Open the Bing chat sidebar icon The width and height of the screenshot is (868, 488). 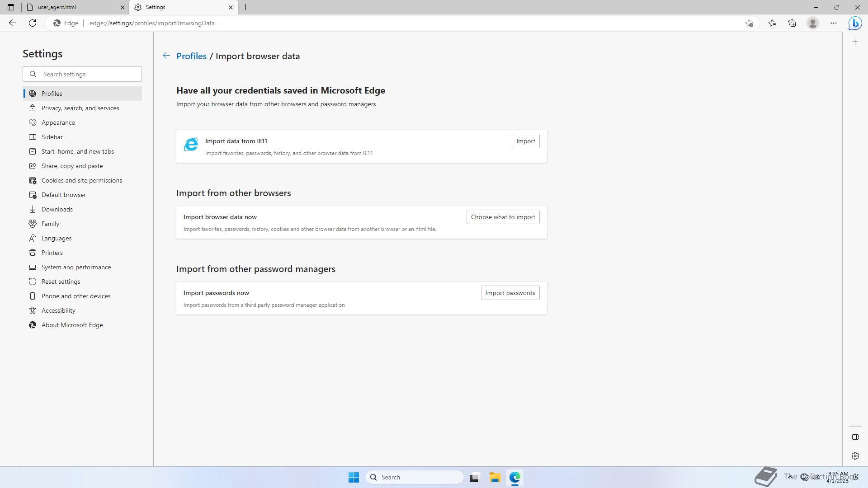[x=855, y=23]
